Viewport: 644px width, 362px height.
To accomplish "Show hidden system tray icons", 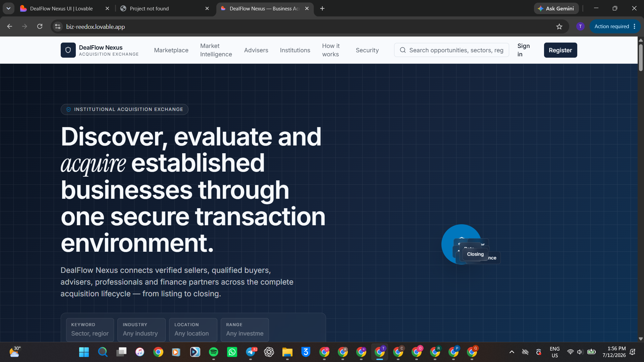I will coord(512,352).
